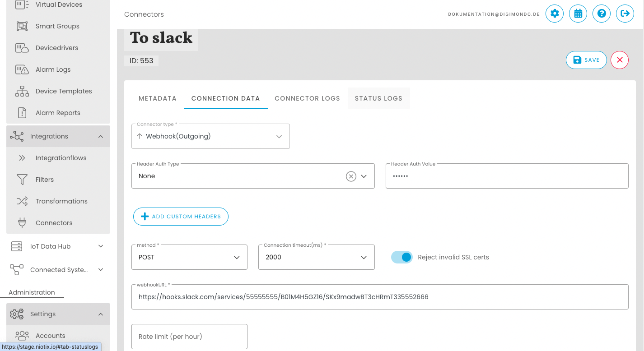Collapse the Integrations section

(101, 136)
